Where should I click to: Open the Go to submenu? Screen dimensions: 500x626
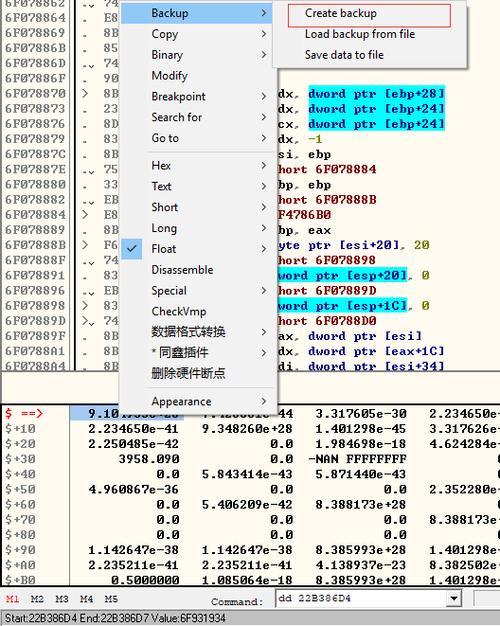(198, 138)
